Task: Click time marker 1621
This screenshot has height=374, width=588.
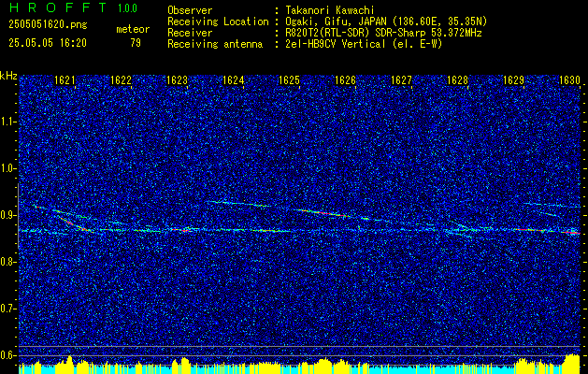Action: [x=65, y=79]
